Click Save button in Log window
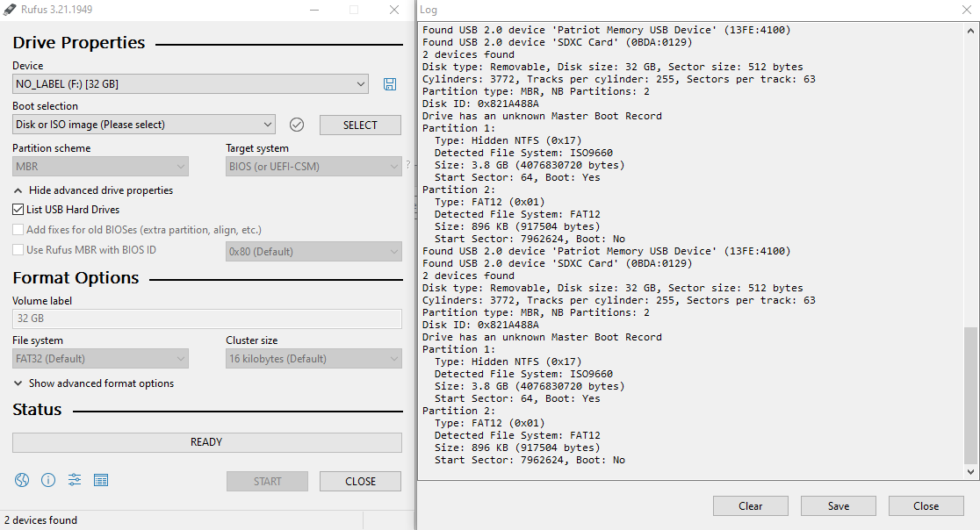980x530 pixels. (x=838, y=506)
